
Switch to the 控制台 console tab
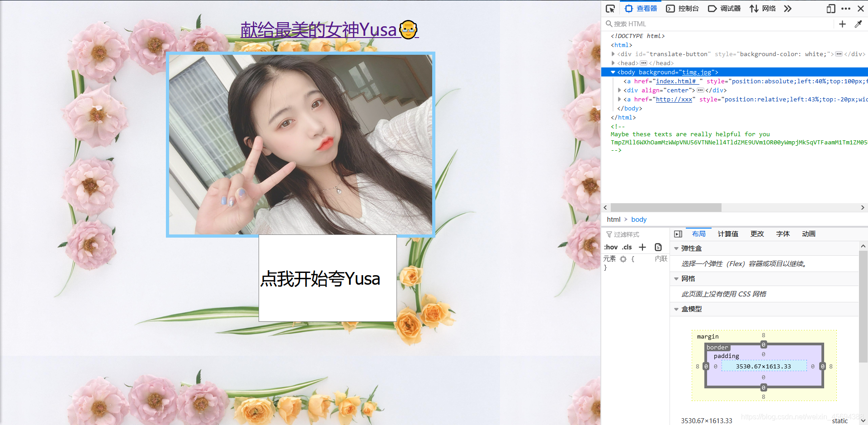683,8
